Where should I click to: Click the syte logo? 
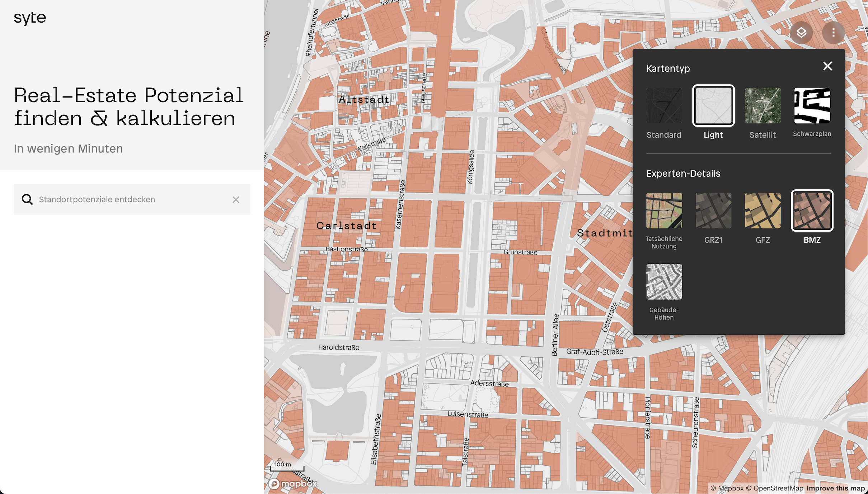pyautogui.click(x=30, y=18)
